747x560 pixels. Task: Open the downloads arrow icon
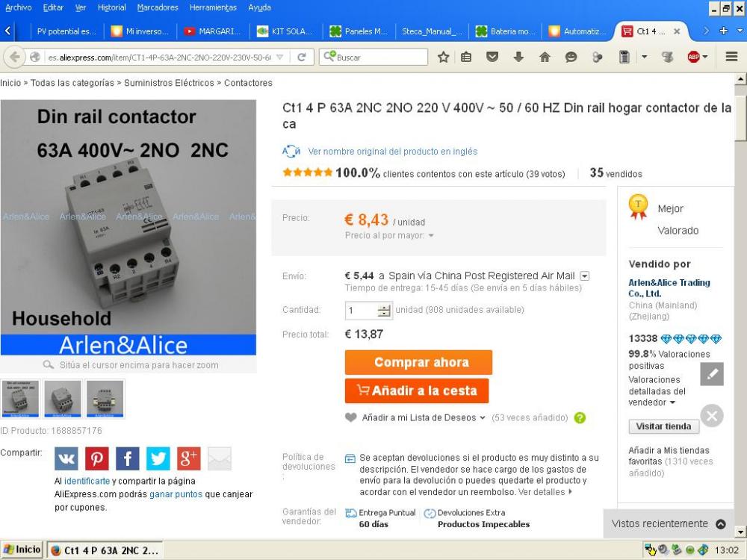(x=518, y=57)
